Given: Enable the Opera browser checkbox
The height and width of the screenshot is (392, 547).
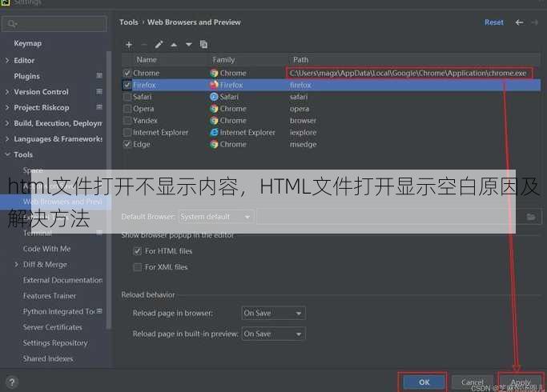Looking at the screenshot, I should coord(127,109).
